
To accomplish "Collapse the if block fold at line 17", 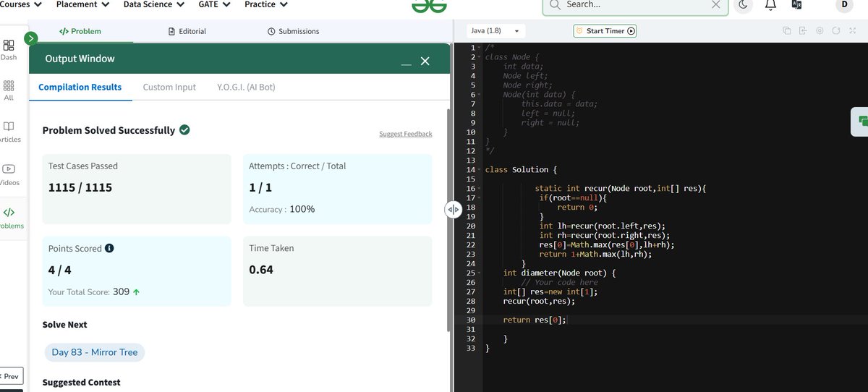I will 479,197.
